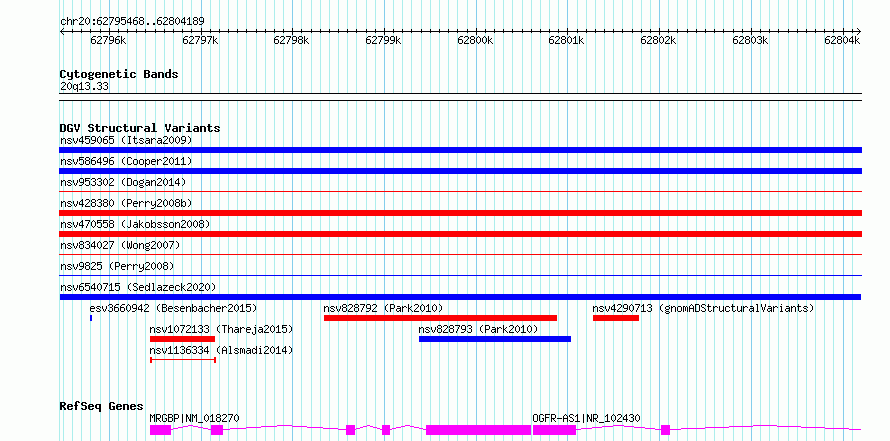Click the 62803k ruler tick label
Image resolution: width=890 pixels, height=441 pixels.
coord(750,41)
